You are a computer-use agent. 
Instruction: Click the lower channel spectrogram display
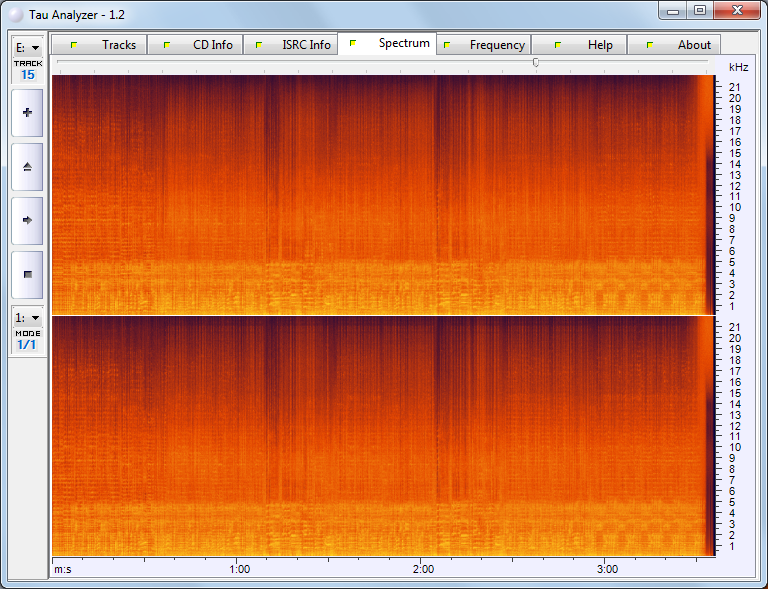click(x=380, y=436)
